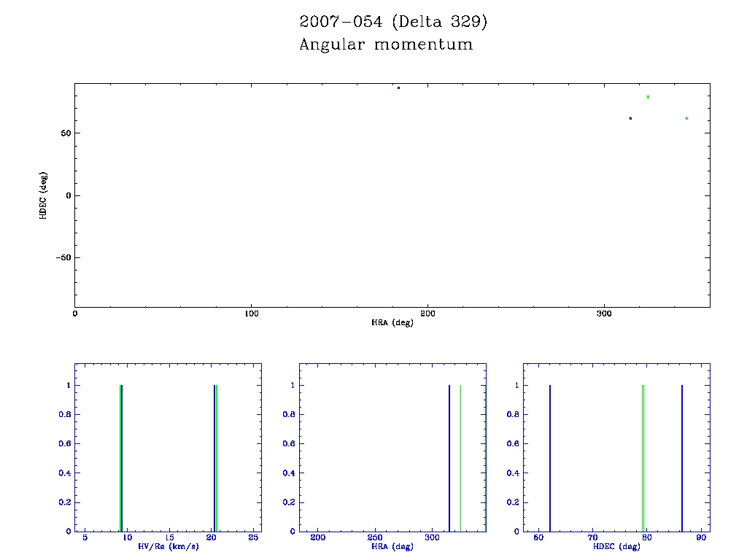Click the 'HRA (deg)' label under scatter plot
This screenshot has width=747, height=560.
[392, 322]
